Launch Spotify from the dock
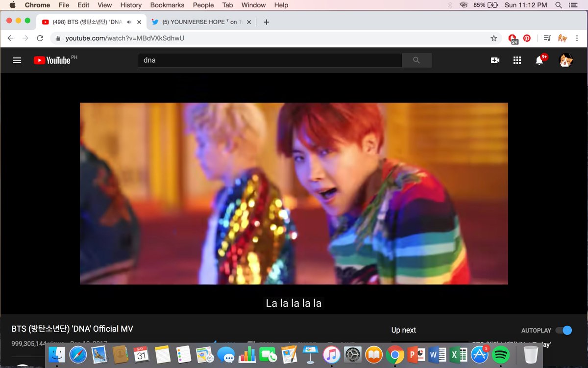Viewport: 588px width, 368px height. coord(500,354)
